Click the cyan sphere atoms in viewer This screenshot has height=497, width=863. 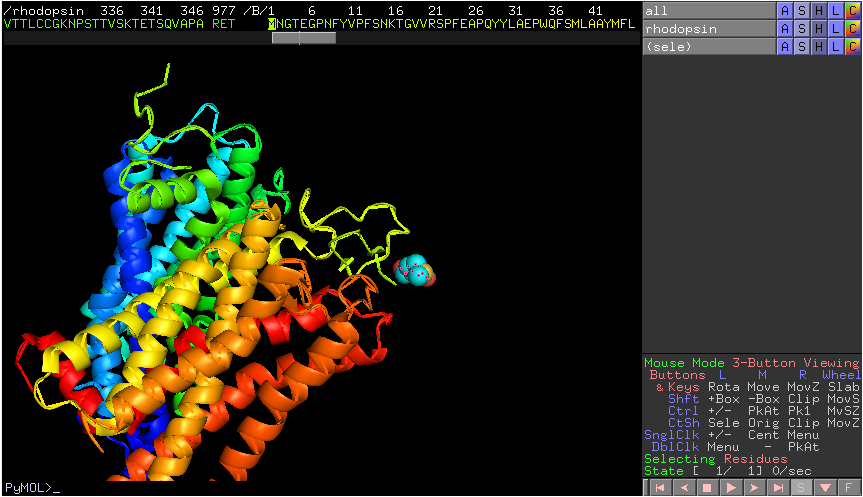[x=414, y=270]
